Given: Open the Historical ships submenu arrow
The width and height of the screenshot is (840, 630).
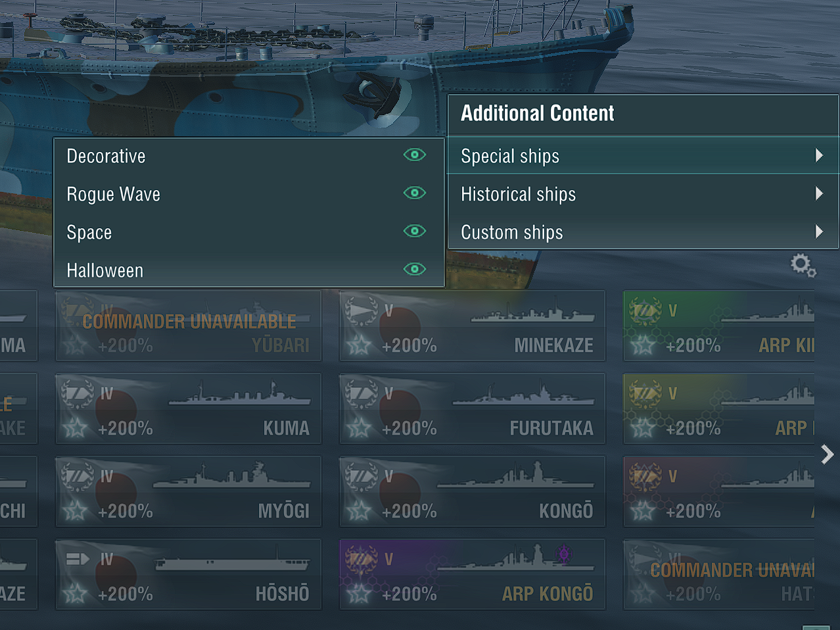Looking at the screenshot, I should point(818,193).
